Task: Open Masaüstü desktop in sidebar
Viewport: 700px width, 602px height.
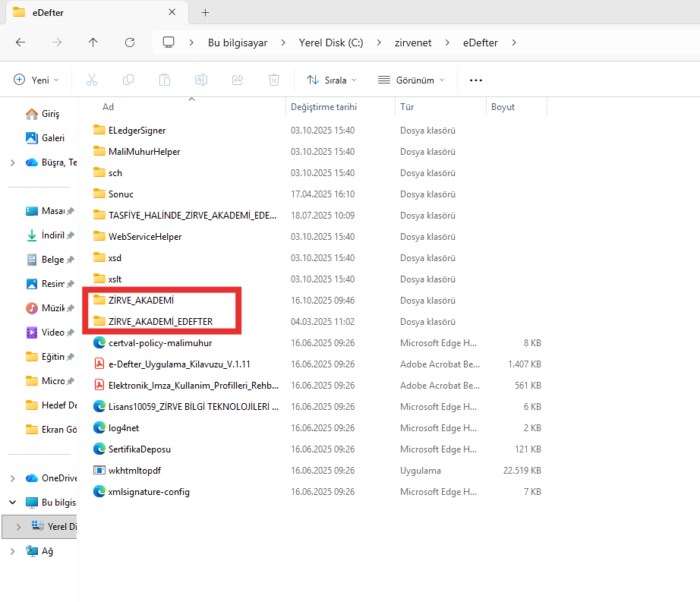Action: (x=46, y=210)
